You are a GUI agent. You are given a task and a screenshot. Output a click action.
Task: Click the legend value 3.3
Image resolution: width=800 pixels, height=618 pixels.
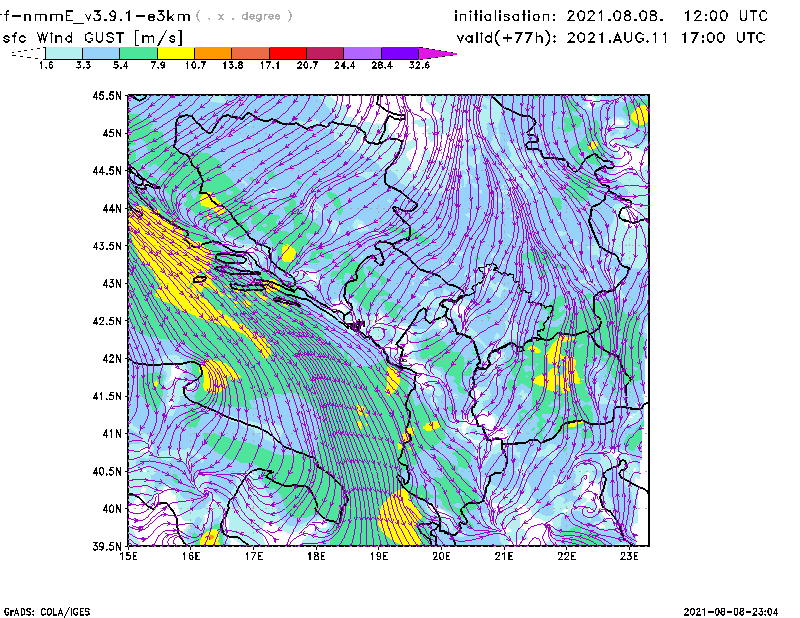click(83, 65)
